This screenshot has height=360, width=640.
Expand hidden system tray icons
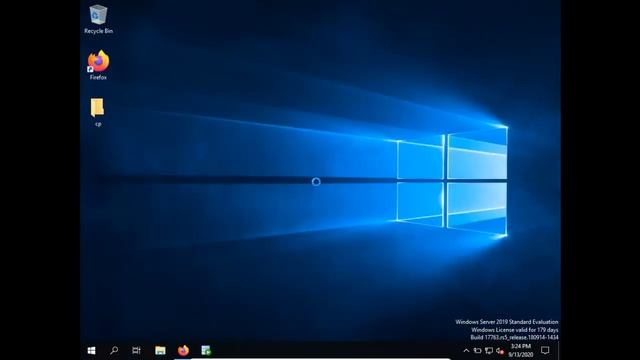pos(466,351)
